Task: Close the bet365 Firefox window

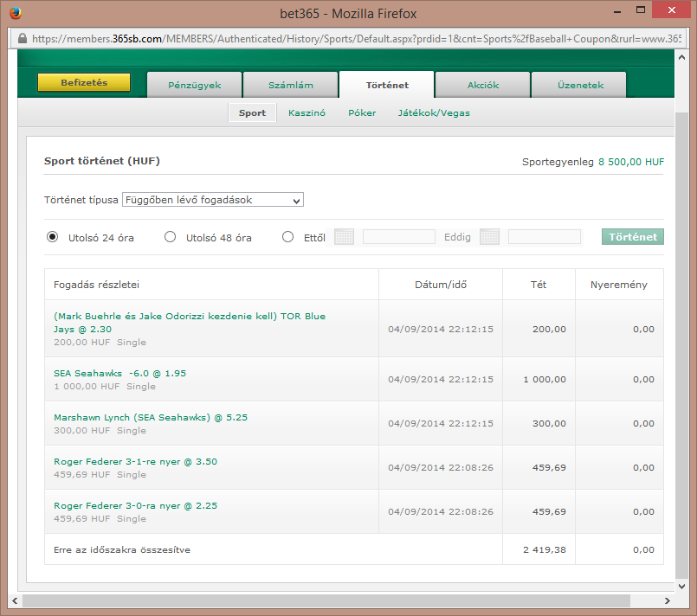Action: coord(671,10)
